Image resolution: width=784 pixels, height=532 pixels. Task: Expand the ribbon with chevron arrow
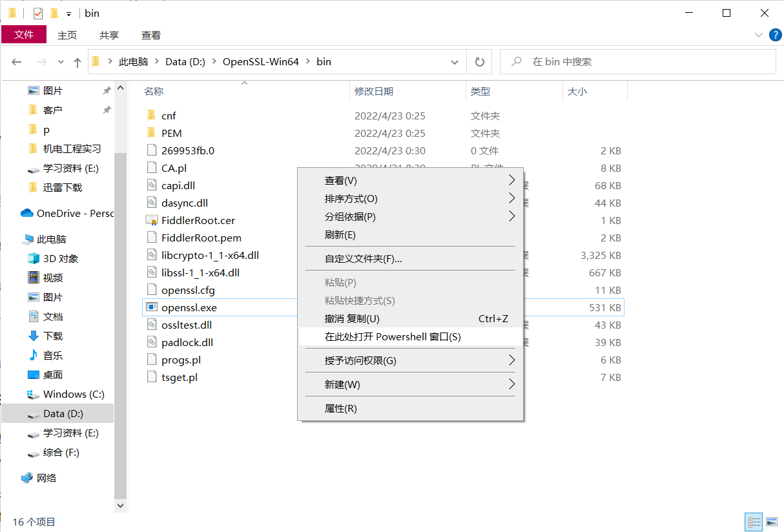pyautogui.click(x=759, y=35)
